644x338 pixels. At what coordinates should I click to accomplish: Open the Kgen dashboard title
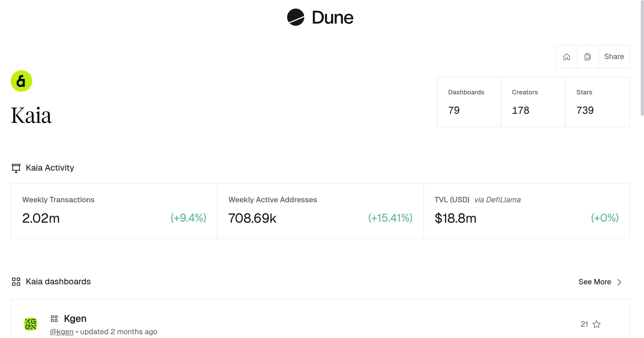[x=75, y=319]
